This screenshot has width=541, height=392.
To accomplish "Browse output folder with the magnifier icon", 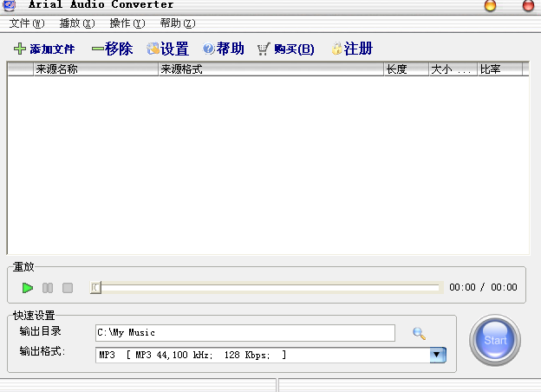I will 419,333.
